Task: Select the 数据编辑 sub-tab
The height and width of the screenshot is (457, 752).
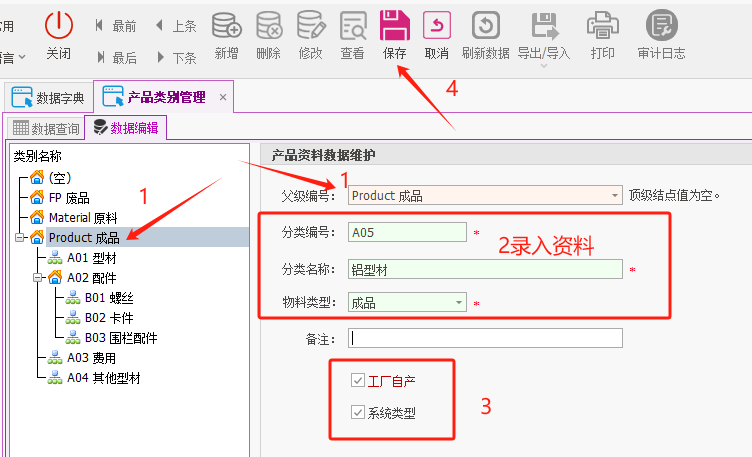Action: click(x=126, y=128)
